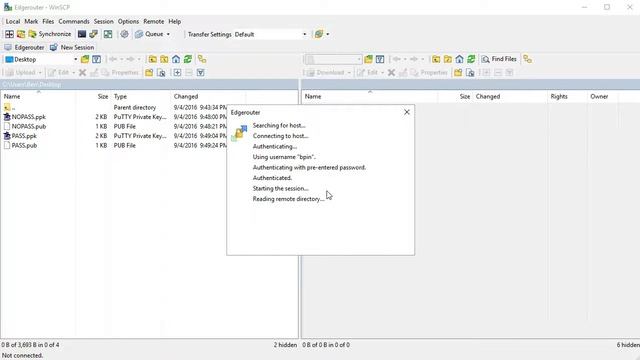640x360 pixels.
Task: Refresh the local panel
Action: pos(188,60)
